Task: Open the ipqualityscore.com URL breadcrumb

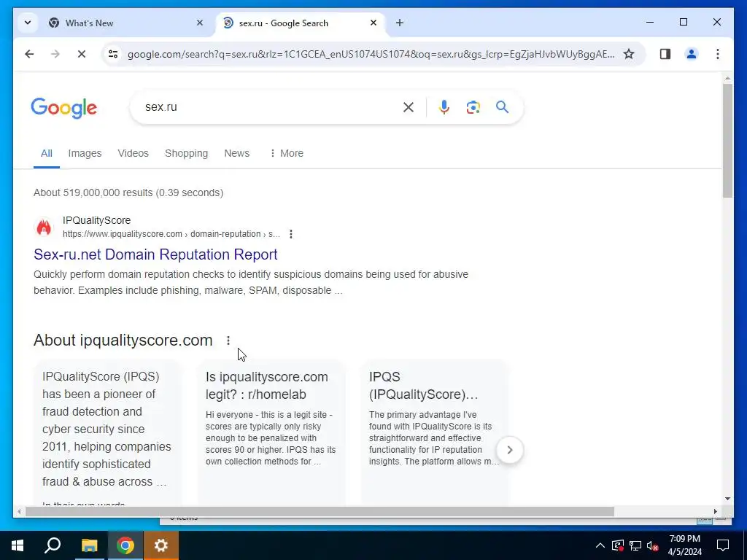Action: 171,234
